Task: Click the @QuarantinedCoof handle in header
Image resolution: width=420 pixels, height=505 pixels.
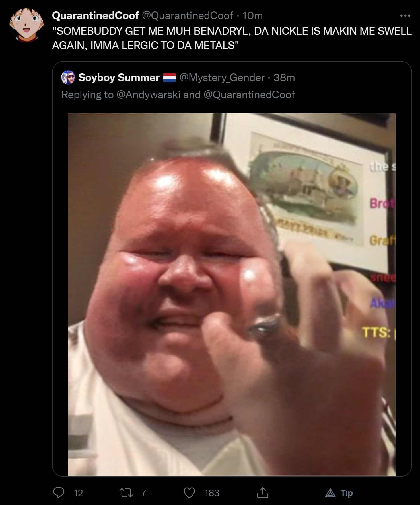Action: [x=188, y=15]
